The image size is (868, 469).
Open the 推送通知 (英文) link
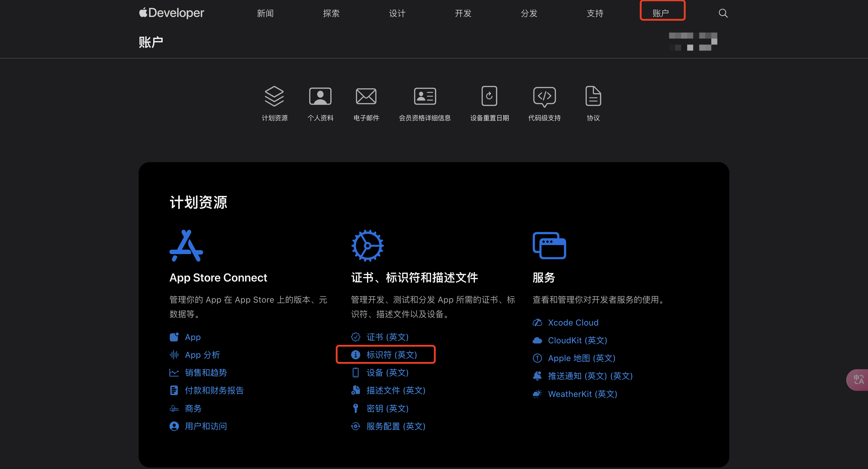pos(590,376)
